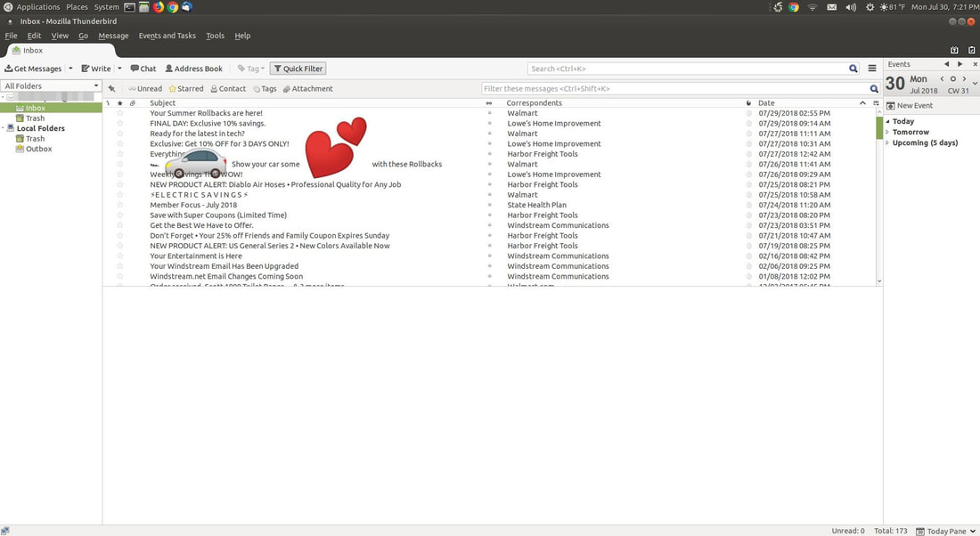Toggle the Attachment quick filter
Image resolution: width=980 pixels, height=536 pixels.
point(307,89)
